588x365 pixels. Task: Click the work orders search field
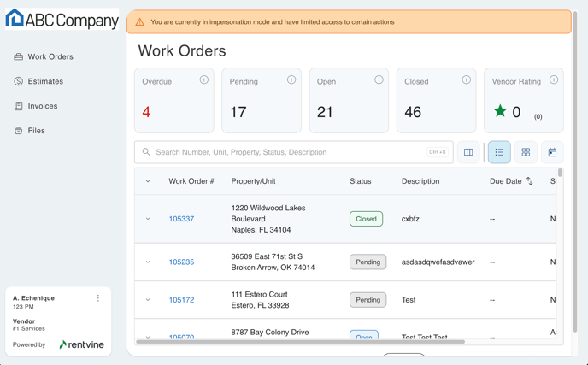(289, 152)
